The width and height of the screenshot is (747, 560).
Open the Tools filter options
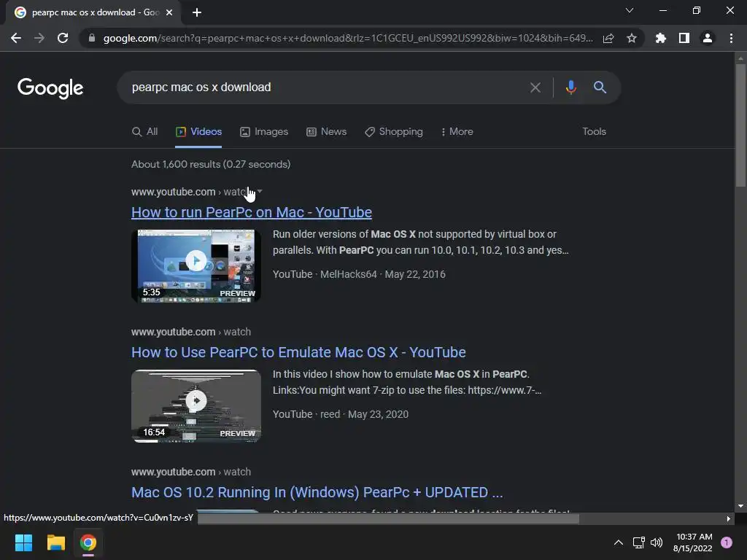[x=594, y=132]
